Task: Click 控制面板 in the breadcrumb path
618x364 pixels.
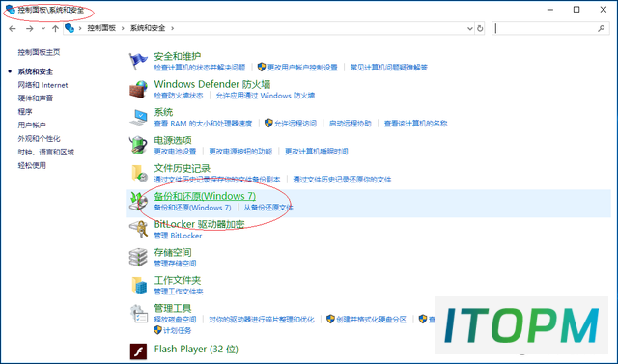Action: [101, 28]
